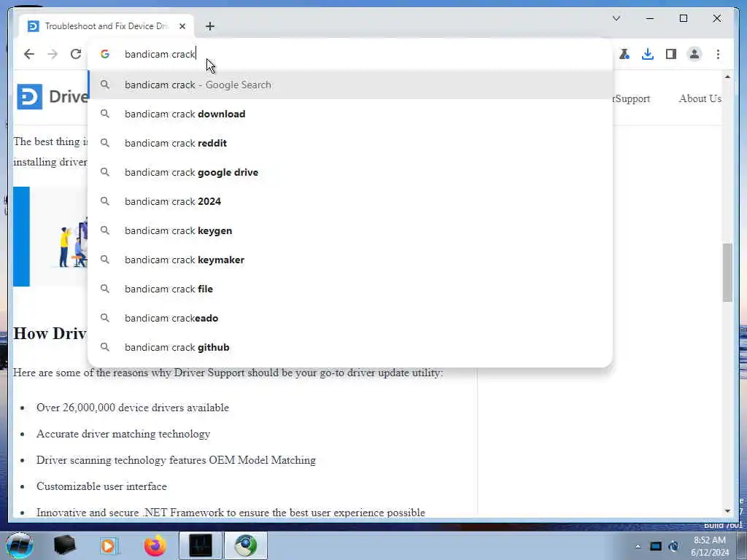Pick 'bandicam crack google drive' suggestion
Screen dimensions: 747x560
click(350, 172)
